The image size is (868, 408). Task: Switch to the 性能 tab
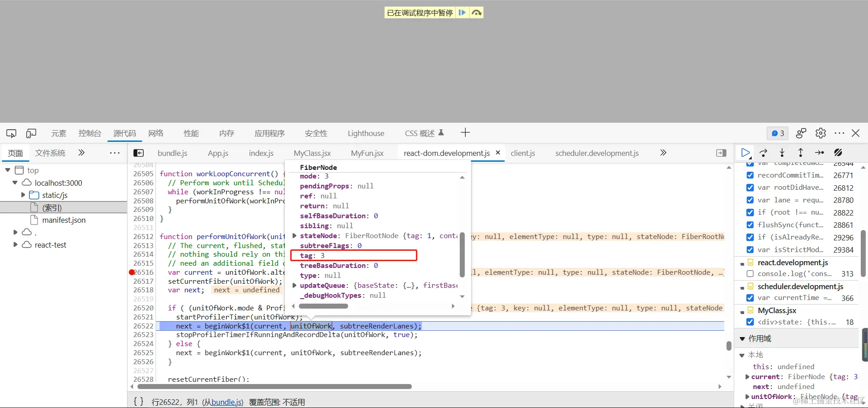(x=191, y=133)
